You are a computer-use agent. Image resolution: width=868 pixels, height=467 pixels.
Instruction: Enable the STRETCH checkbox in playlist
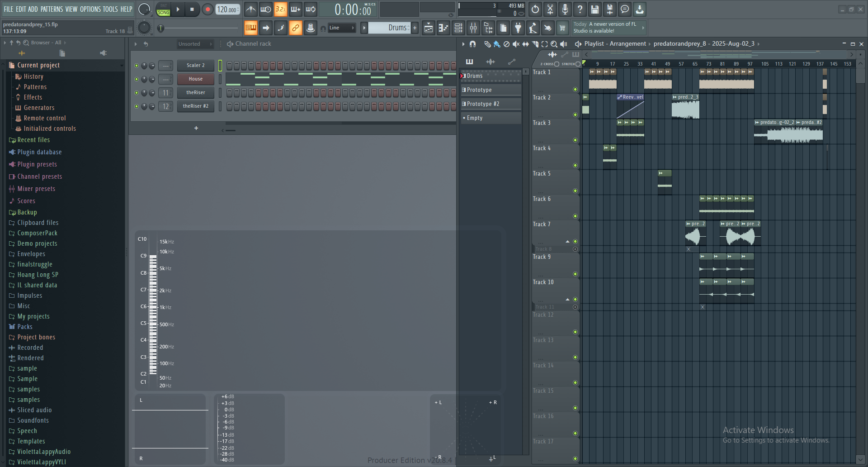click(578, 64)
